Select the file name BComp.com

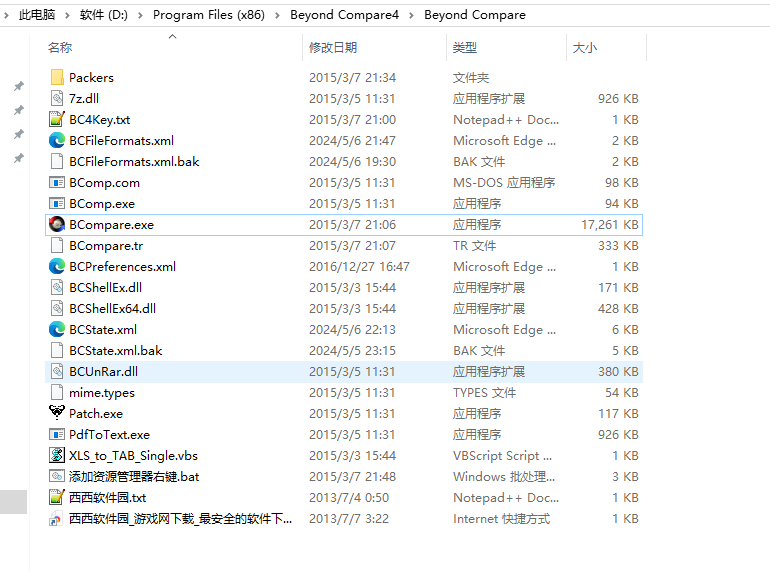(x=105, y=183)
